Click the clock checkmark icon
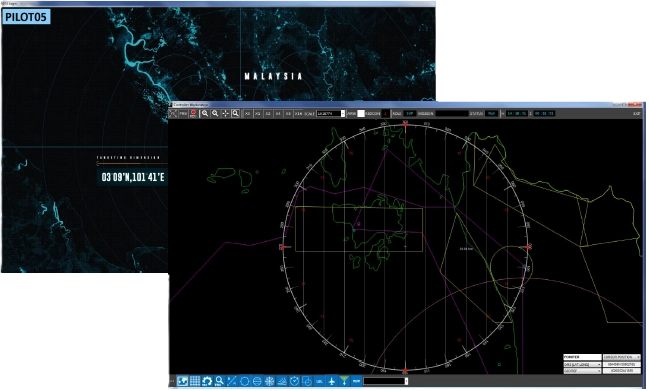Screen dimensions: 649x391 [x=294, y=381]
